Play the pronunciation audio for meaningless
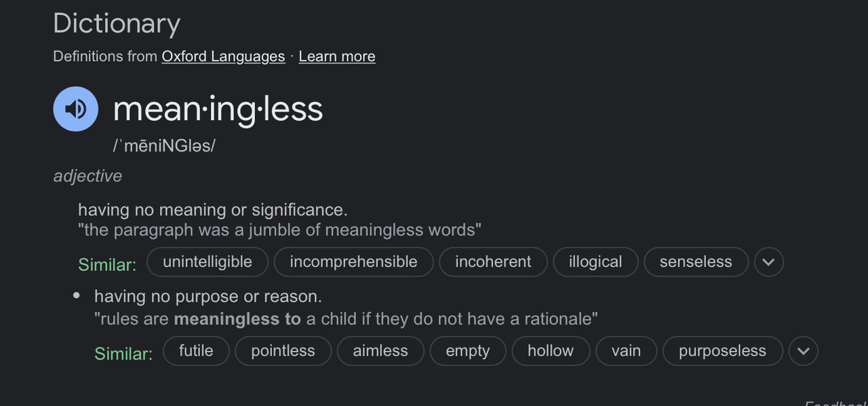The image size is (868, 406). pos(76,109)
